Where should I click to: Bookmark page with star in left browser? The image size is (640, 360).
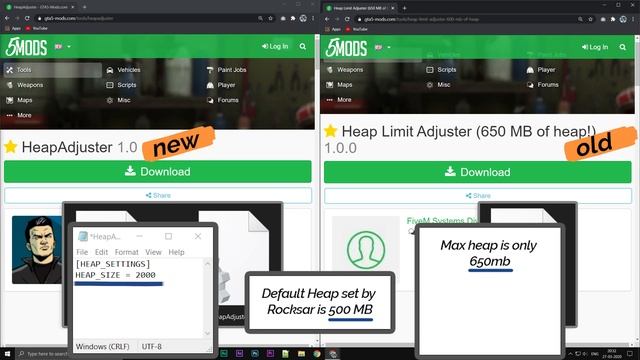tap(270, 18)
